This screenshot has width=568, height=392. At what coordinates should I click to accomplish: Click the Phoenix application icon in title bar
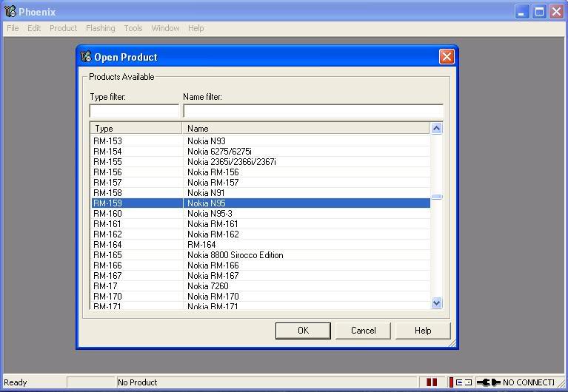click(10, 12)
